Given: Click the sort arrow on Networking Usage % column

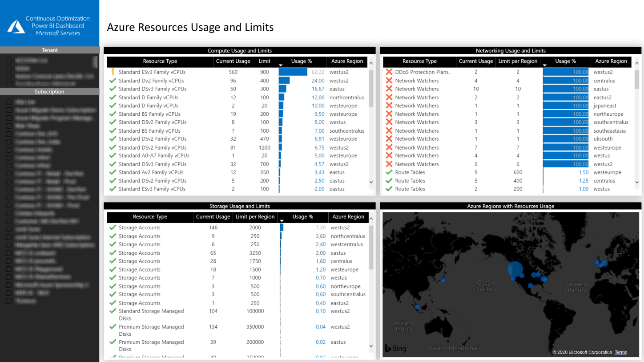Looking at the screenshot, I should pos(545,65).
